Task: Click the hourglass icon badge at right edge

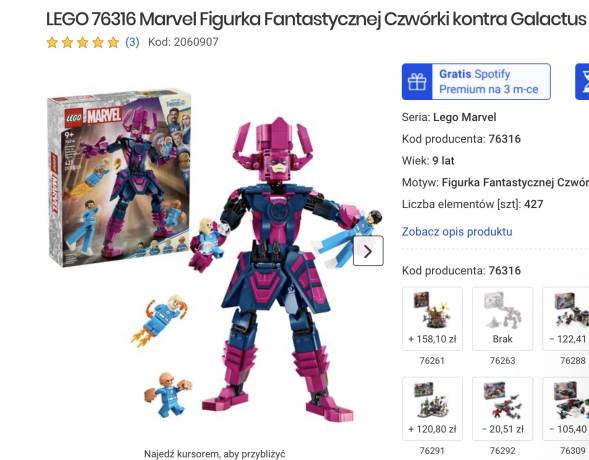Action: [583, 82]
